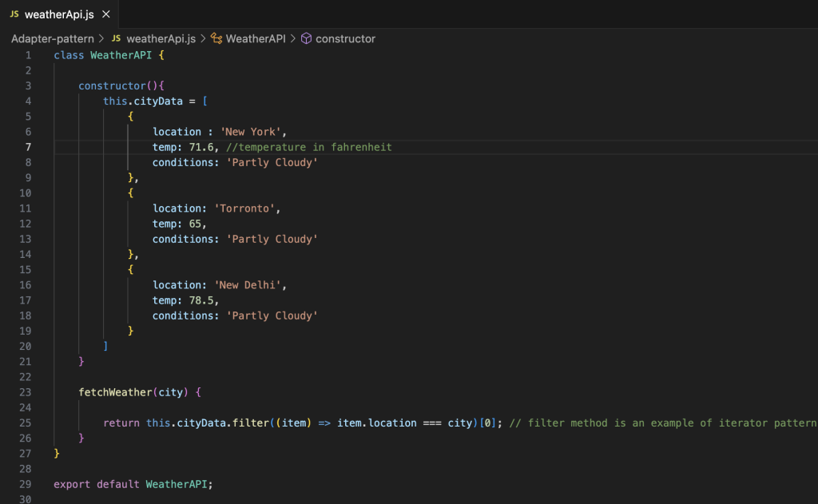The height and width of the screenshot is (504, 818).
Task: Click 'this.cityData' on line 4
Action: [143, 101]
